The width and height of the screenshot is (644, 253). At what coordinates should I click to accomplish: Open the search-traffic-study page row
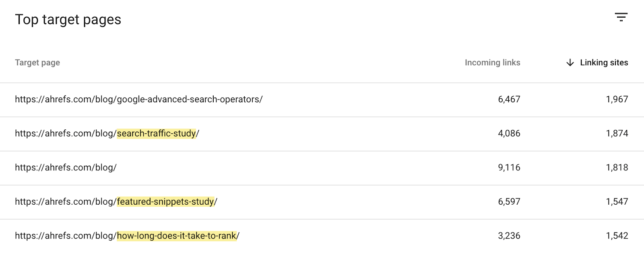[x=107, y=133]
